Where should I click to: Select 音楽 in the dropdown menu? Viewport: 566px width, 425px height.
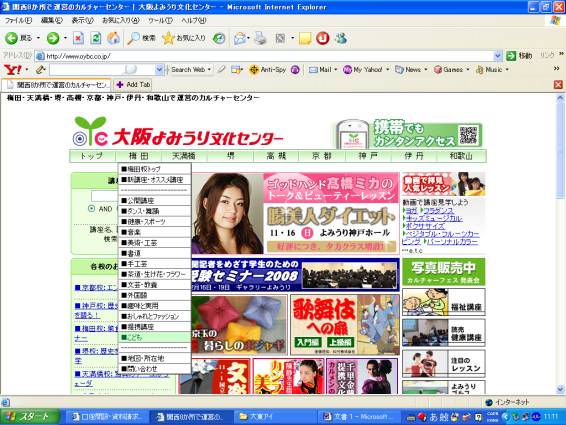pyautogui.click(x=154, y=232)
